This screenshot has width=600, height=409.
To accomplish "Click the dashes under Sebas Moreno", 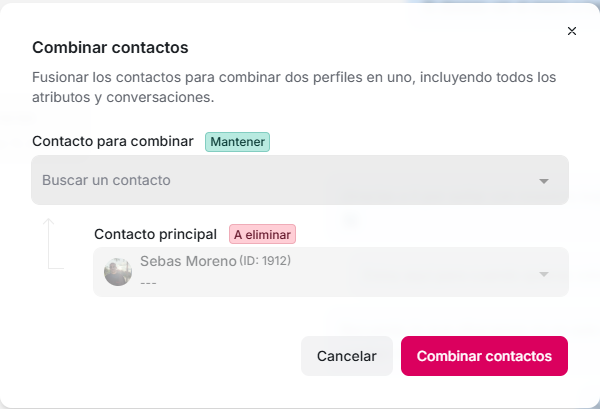I will pyautogui.click(x=149, y=283).
